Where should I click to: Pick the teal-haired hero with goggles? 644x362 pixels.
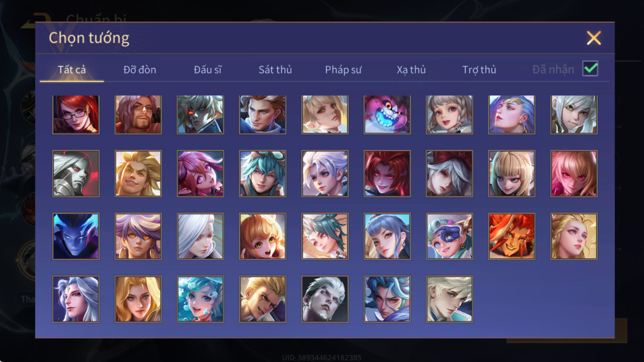[262, 173]
